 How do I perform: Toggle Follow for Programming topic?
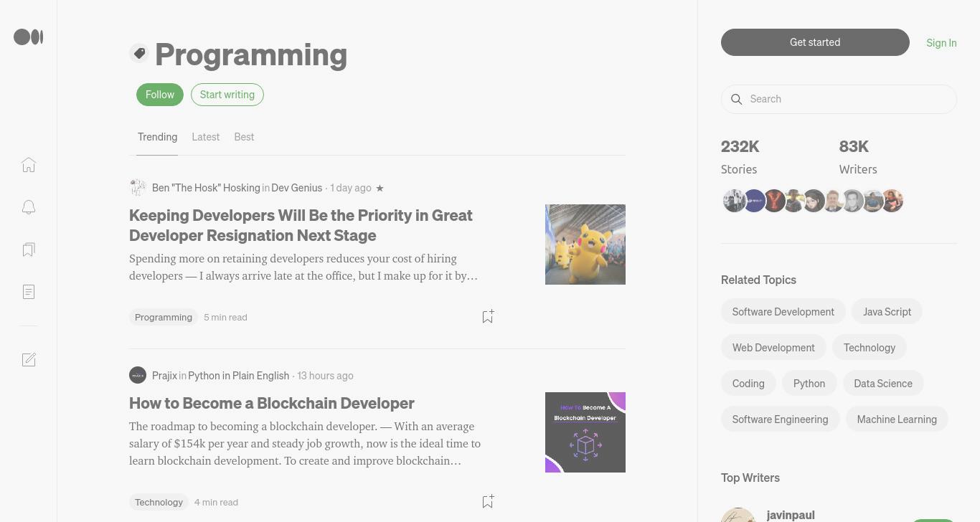160,95
